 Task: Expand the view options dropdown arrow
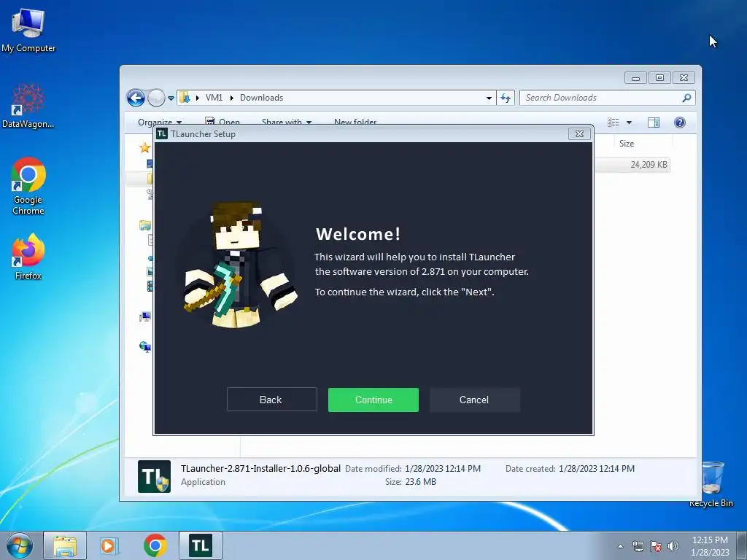click(629, 122)
